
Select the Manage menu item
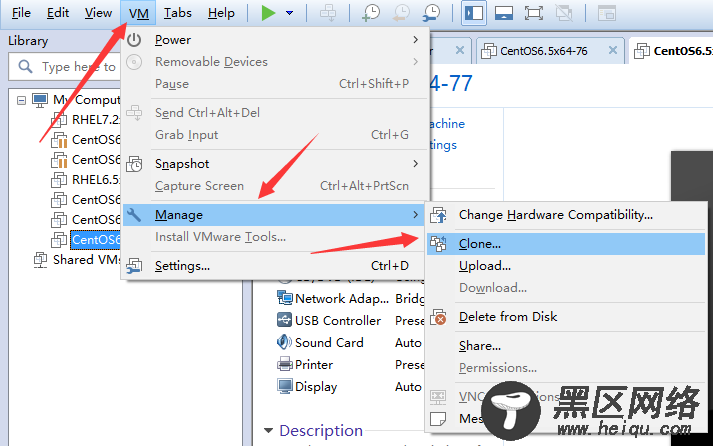tap(276, 215)
